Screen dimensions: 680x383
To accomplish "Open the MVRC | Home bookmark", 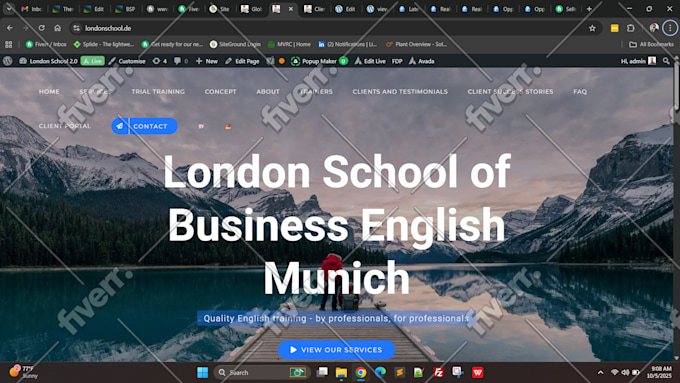I will click(x=289, y=44).
